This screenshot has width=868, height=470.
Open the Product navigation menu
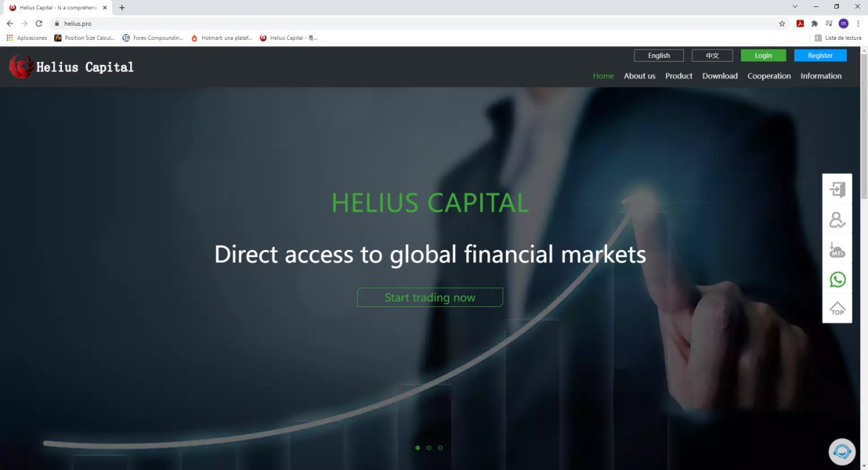click(678, 76)
